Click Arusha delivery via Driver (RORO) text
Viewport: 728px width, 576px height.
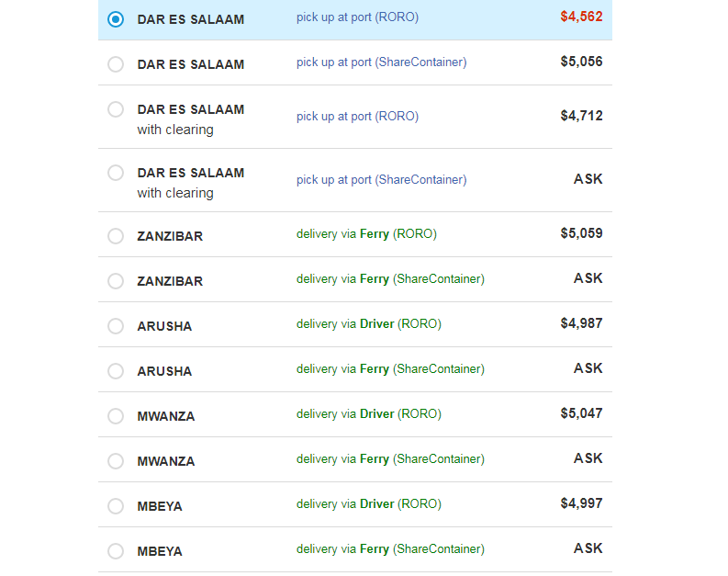point(368,324)
